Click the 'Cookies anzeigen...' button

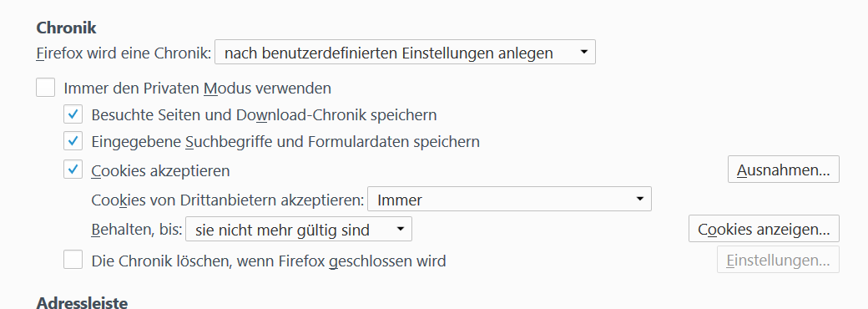764,229
